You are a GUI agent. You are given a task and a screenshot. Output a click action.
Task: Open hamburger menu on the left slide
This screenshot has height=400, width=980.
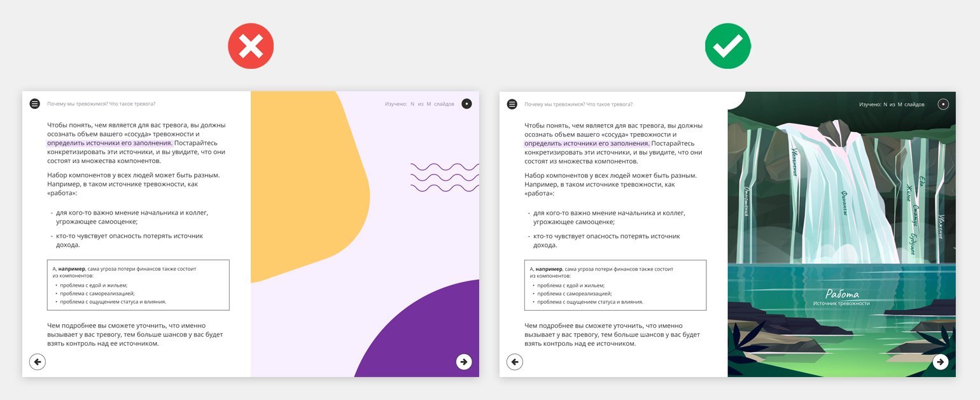[x=35, y=104]
